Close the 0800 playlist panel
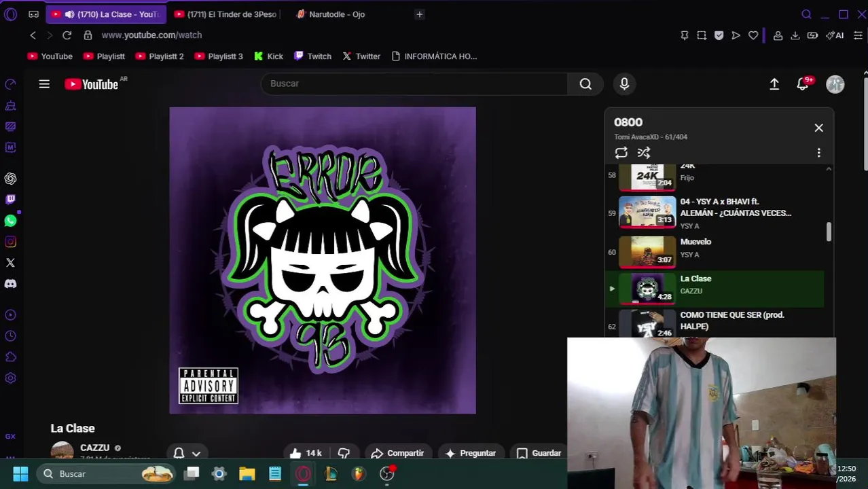 tap(818, 128)
